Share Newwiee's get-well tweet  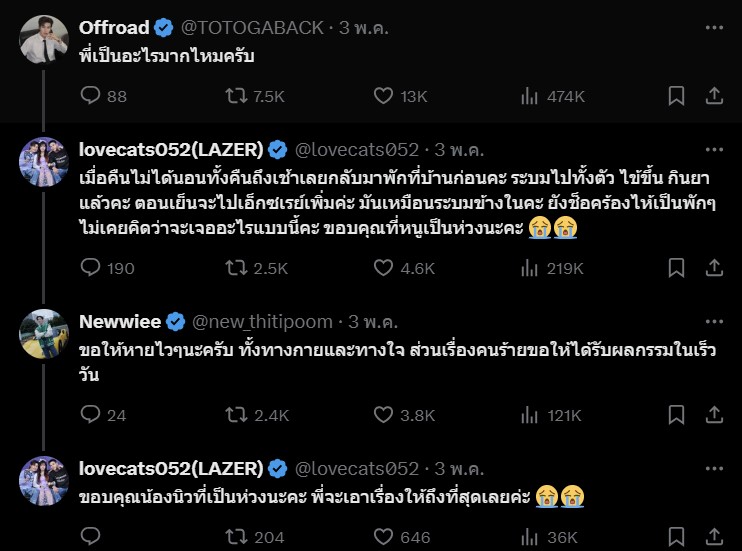pyautogui.click(x=714, y=415)
